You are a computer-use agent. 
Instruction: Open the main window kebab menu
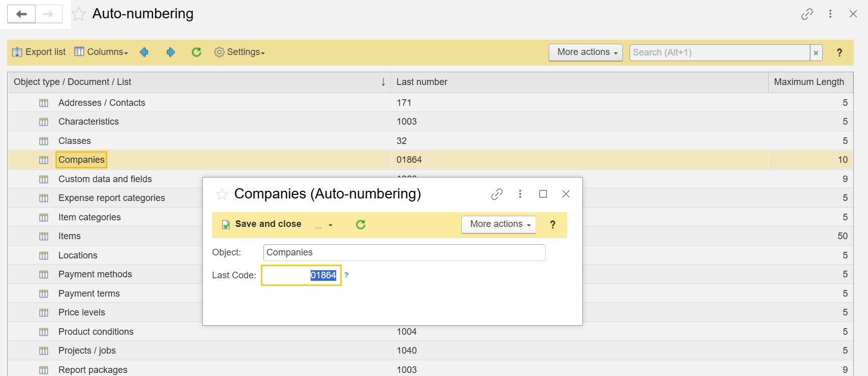830,14
